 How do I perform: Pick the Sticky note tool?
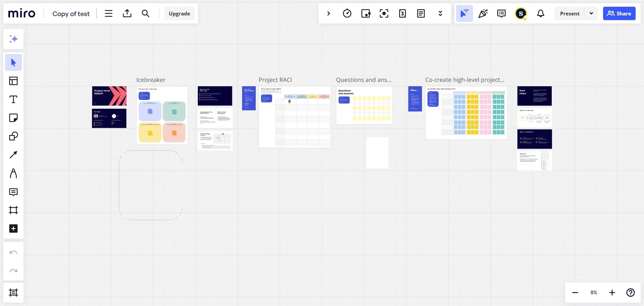pos(13,118)
